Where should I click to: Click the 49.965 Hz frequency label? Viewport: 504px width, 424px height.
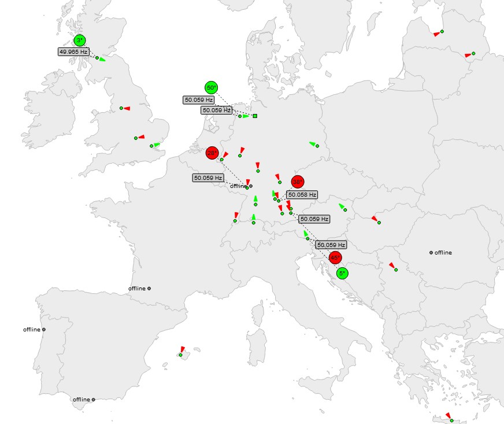click(x=73, y=51)
